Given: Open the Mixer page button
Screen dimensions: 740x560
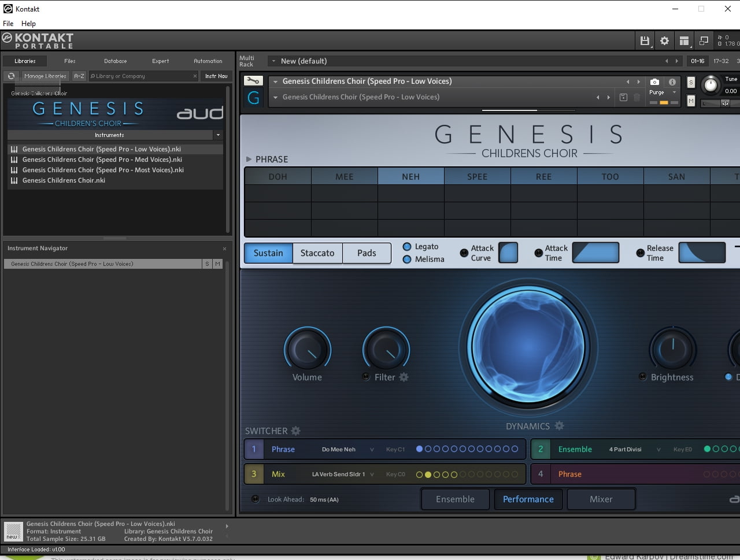Looking at the screenshot, I should [601, 499].
